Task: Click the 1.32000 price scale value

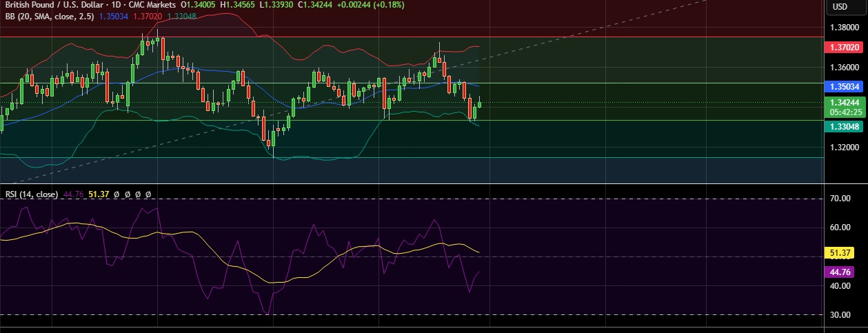Action: (845, 148)
